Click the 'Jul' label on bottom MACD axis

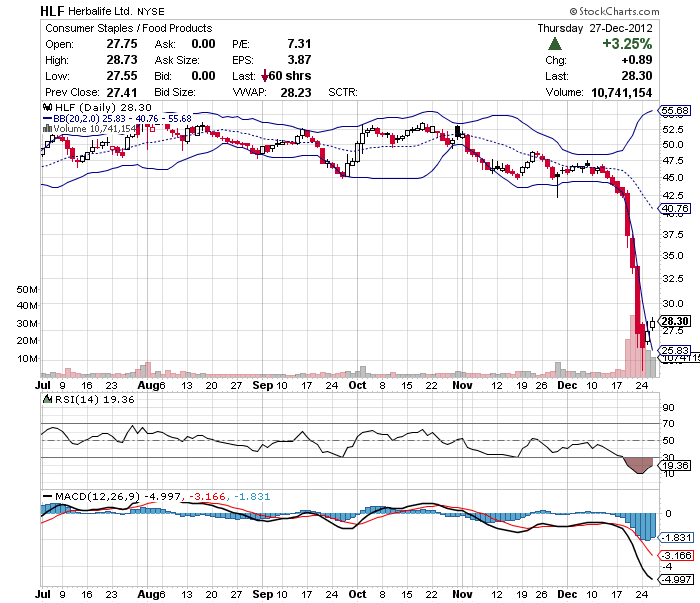(43, 594)
